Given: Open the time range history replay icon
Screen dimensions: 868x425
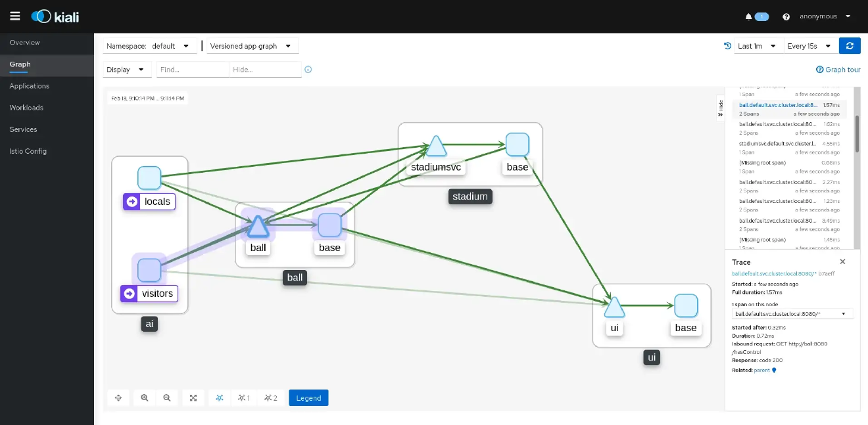Looking at the screenshot, I should point(727,45).
